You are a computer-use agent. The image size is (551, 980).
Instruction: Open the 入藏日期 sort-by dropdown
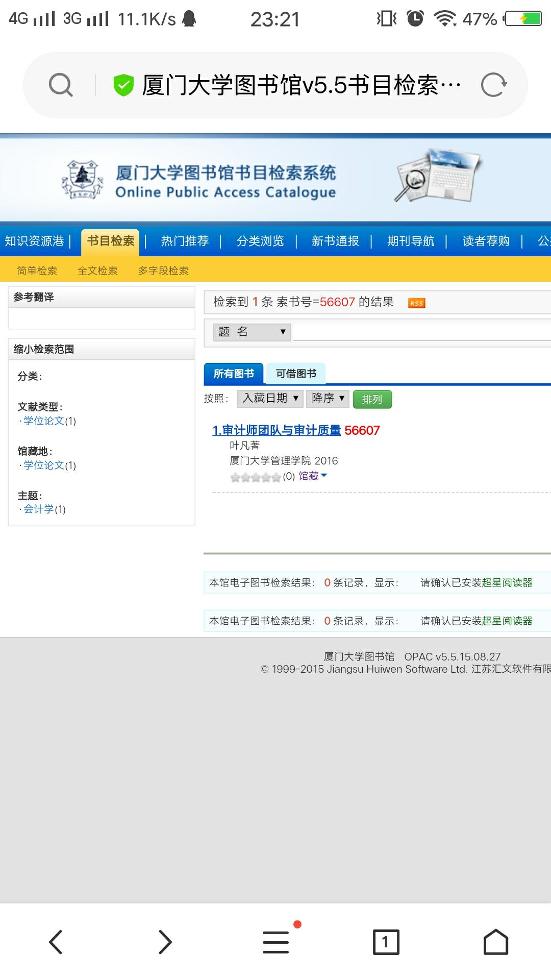[270, 398]
